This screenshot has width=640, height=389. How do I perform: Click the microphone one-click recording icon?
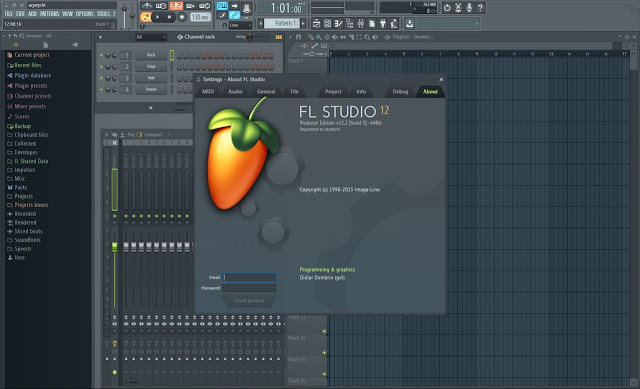click(x=469, y=7)
